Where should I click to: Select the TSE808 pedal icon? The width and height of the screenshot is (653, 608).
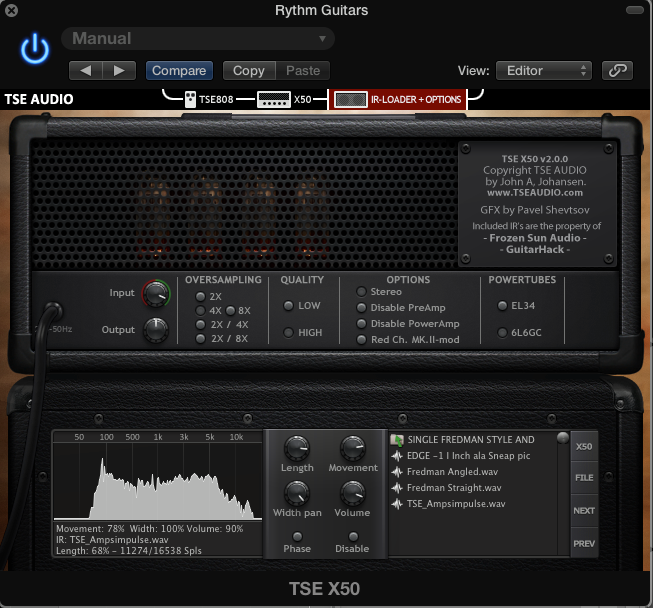coord(190,100)
